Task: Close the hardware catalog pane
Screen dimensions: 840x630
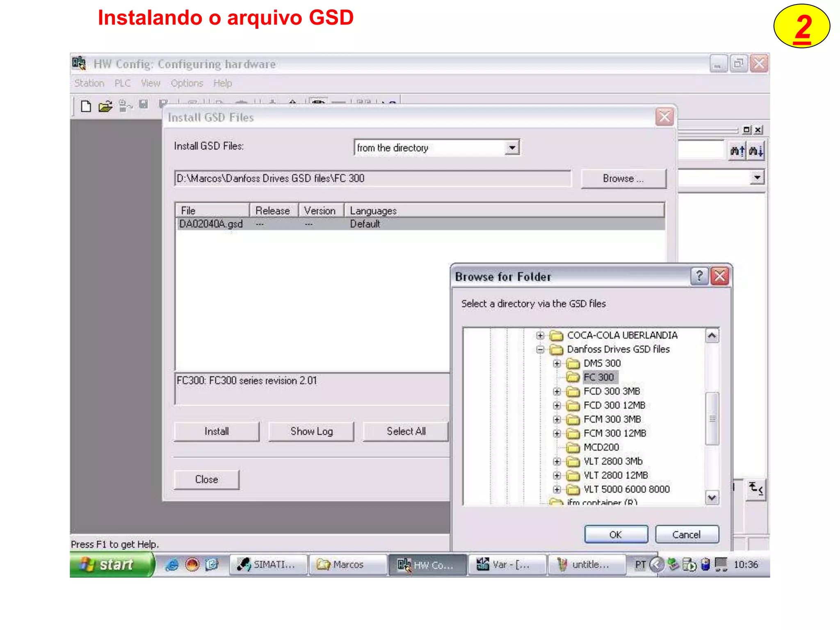Action: [x=758, y=130]
